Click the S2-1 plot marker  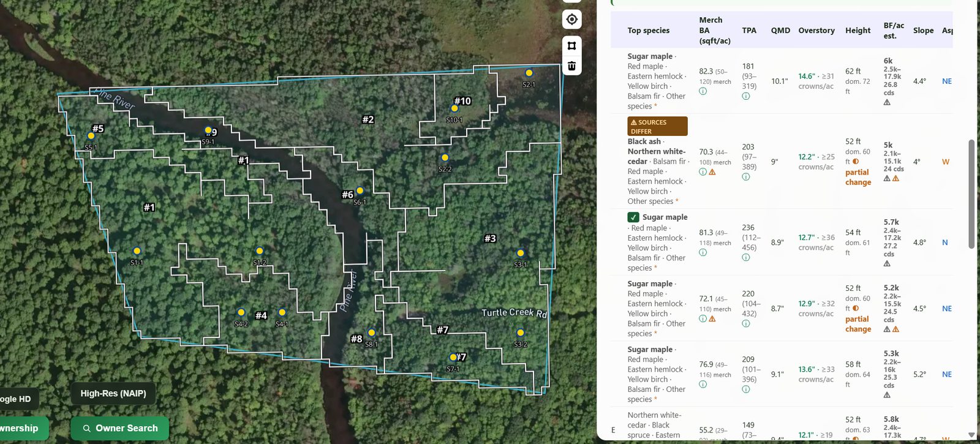coord(529,73)
